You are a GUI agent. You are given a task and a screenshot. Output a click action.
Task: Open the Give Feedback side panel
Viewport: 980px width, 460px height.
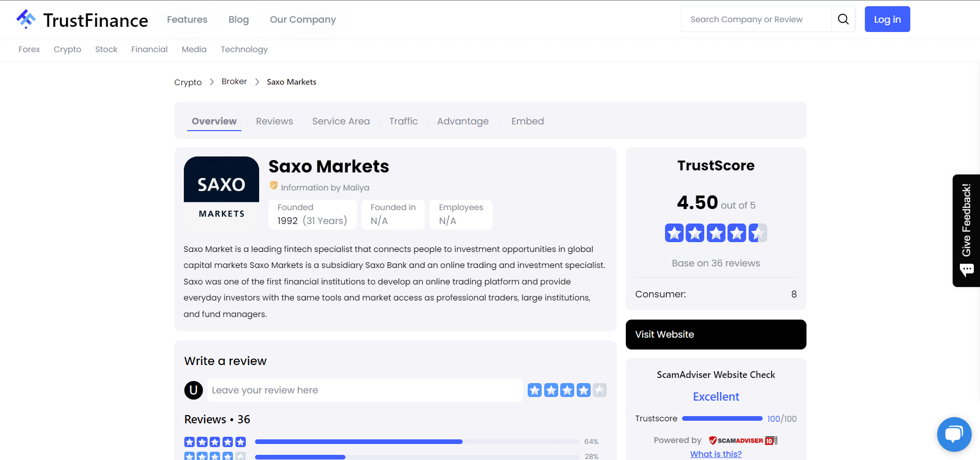(x=966, y=230)
